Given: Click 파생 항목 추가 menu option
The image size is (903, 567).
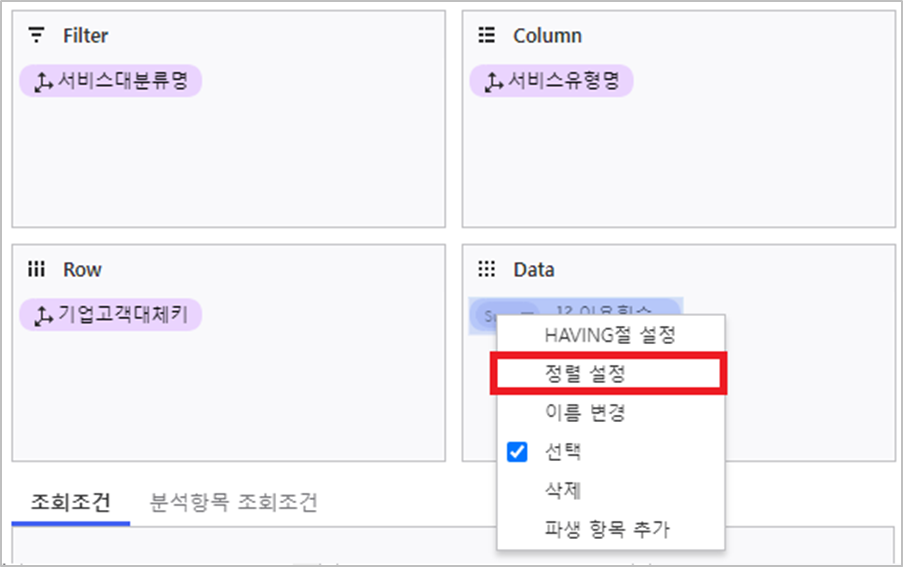Looking at the screenshot, I should pos(606,529).
